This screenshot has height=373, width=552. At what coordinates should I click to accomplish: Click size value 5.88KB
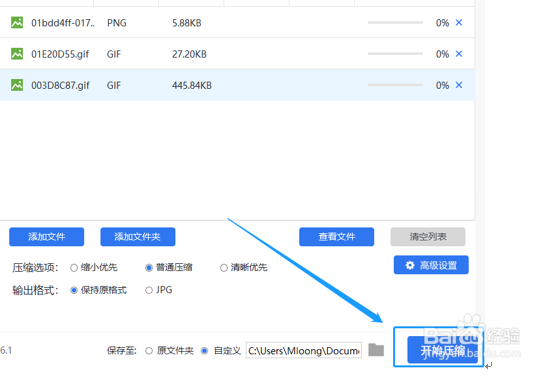187,23
